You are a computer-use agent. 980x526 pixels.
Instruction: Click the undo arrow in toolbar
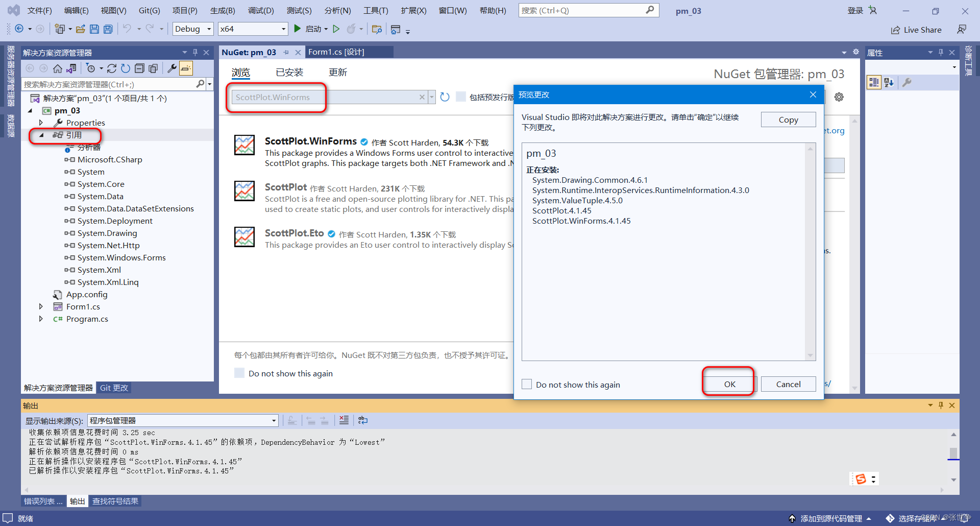point(127,29)
